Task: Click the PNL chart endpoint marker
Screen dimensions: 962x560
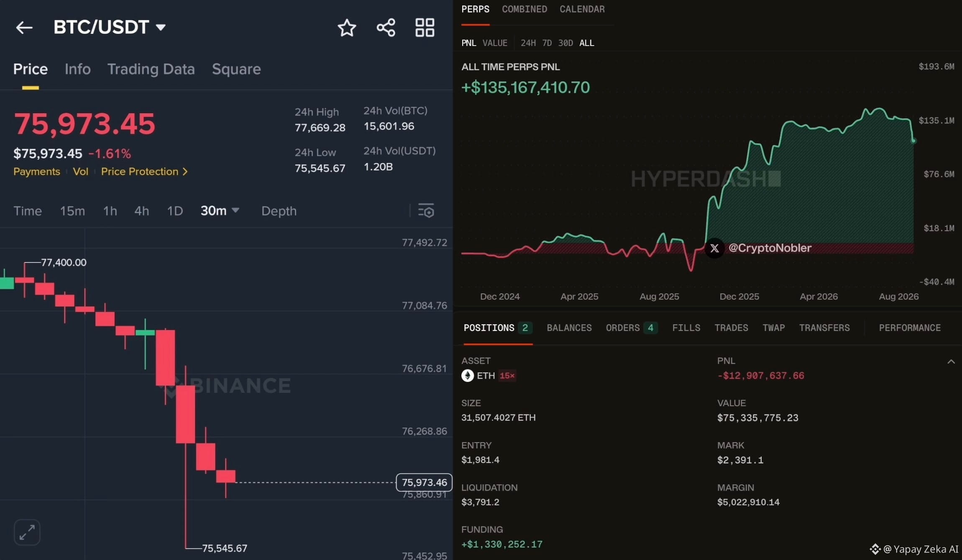Action: [x=913, y=141]
